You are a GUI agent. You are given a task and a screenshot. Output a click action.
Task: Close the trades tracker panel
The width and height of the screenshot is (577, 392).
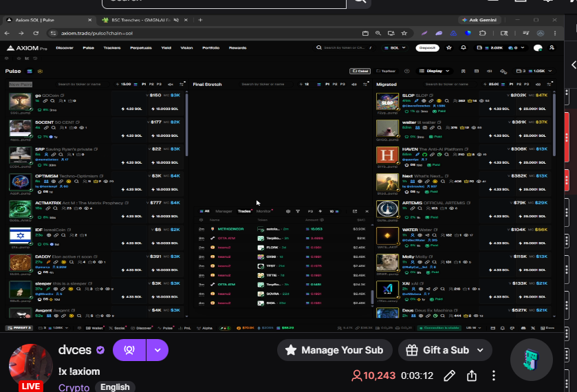coord(367,211)
